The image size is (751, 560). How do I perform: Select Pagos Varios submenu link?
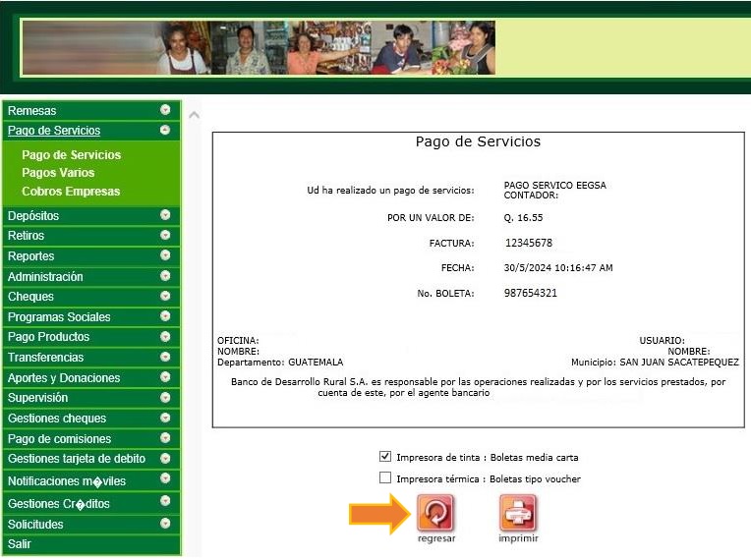[x=59, y=173]
